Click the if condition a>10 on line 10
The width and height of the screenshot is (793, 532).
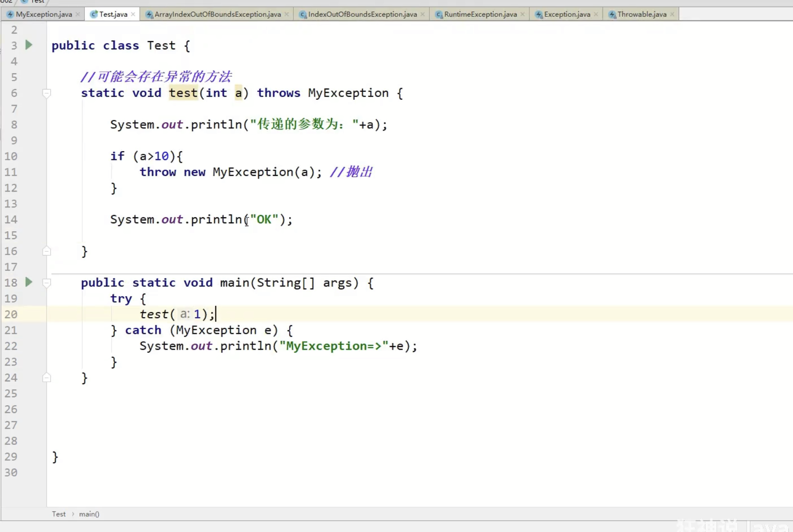(x=154, y=156)
